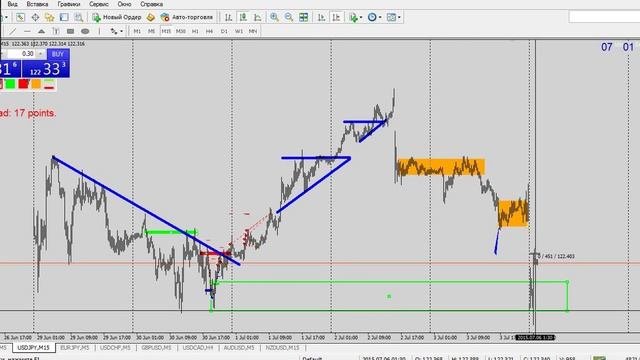Toggle chart auto scroll icon
The height and width of the screenshot is (360, 640).
322,17
